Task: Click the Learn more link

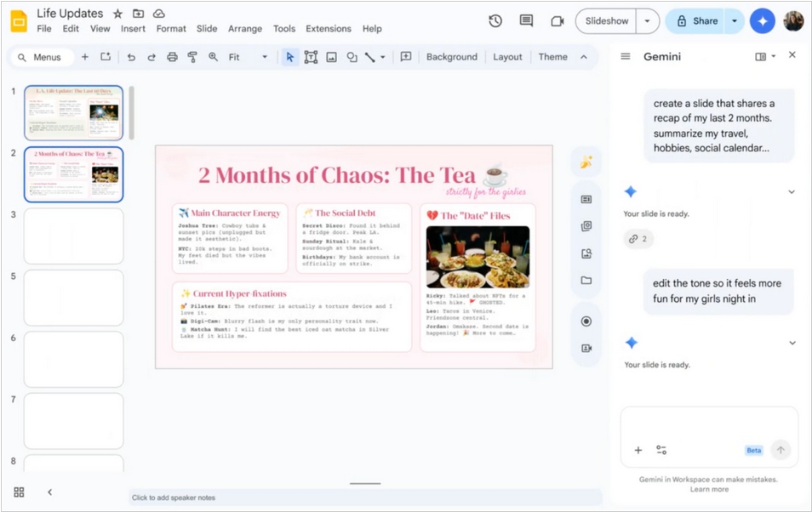Action: (x=709, y=490)
